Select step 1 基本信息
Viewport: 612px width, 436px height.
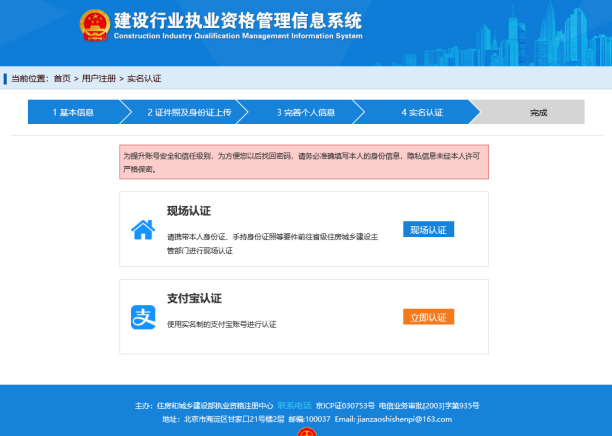point(73,113)
